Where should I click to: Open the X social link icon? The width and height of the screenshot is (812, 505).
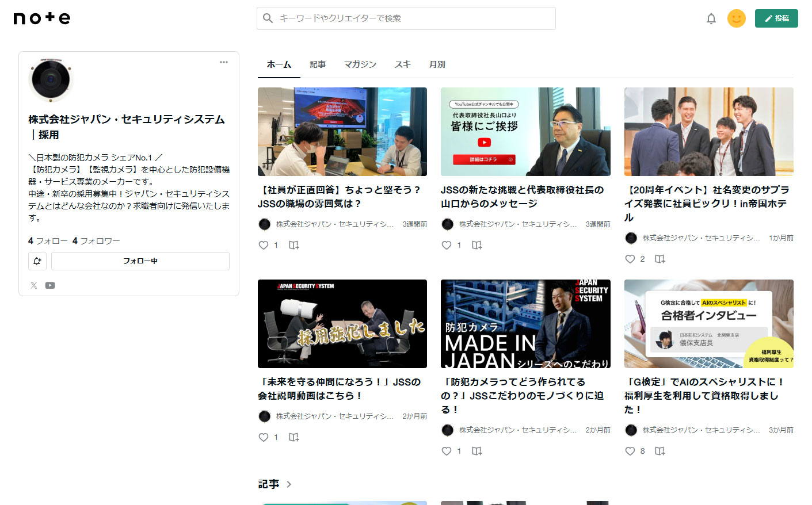34,285
